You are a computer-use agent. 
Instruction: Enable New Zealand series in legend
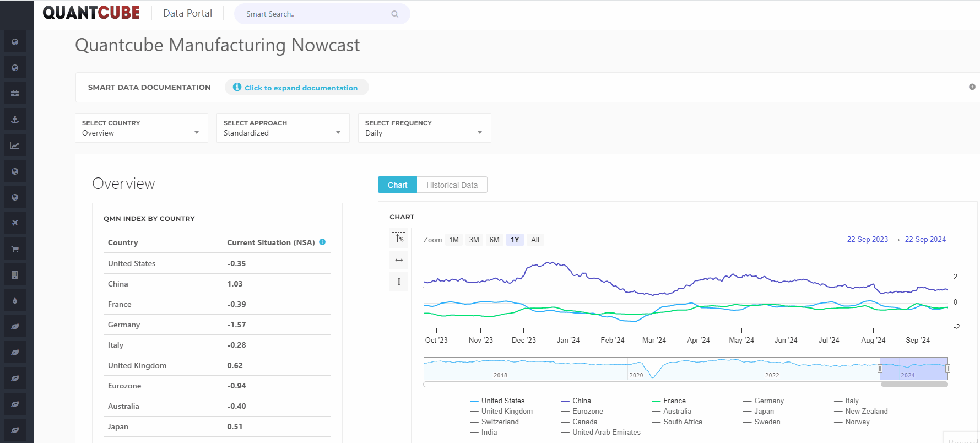[x=861, y=412]
